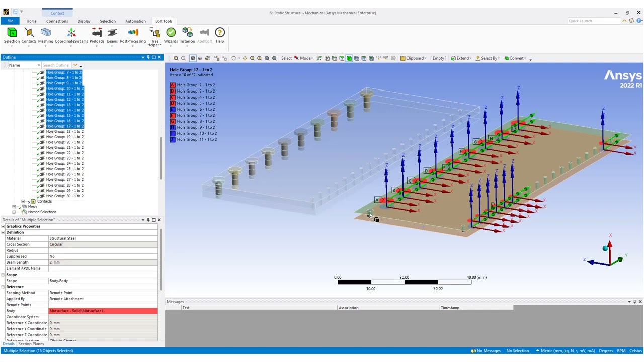Open the Beams tool in ribbon
The height and width of the screenshot is (362, 644).
[x=112, y=36]
